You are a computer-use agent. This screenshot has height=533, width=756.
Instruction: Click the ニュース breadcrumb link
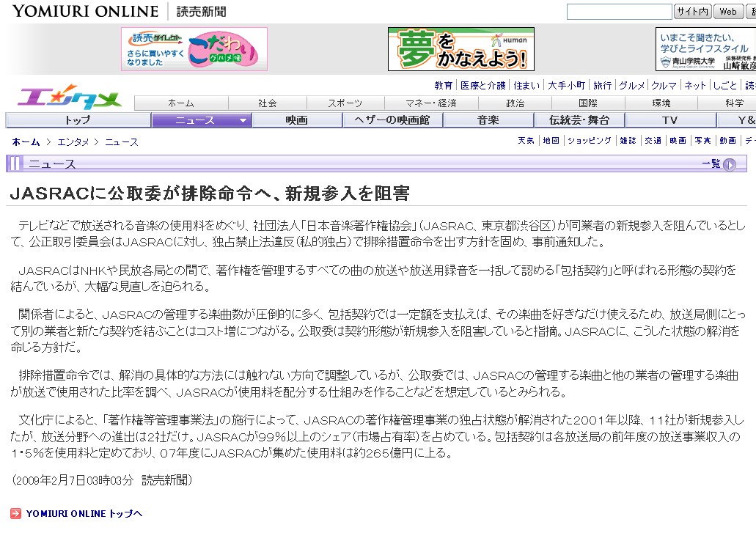122,142
